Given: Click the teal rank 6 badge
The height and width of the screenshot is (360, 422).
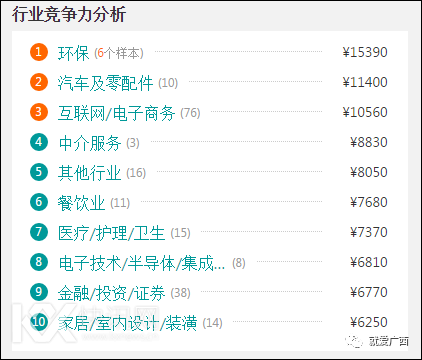Looking at the screenshot, I should [39, 202].
